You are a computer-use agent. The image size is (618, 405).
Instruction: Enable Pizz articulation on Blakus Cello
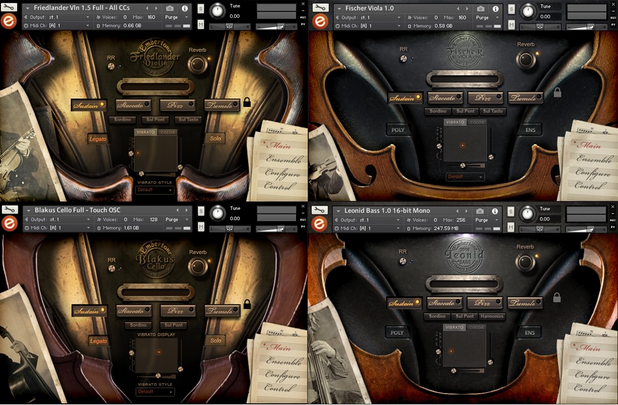click(x=178, y=310)
